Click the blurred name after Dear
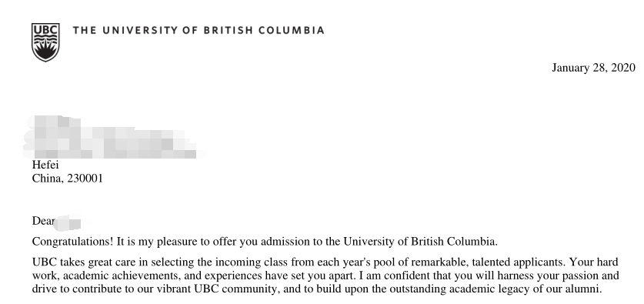Viewport: 644px width, 304px height. point(68,222)
